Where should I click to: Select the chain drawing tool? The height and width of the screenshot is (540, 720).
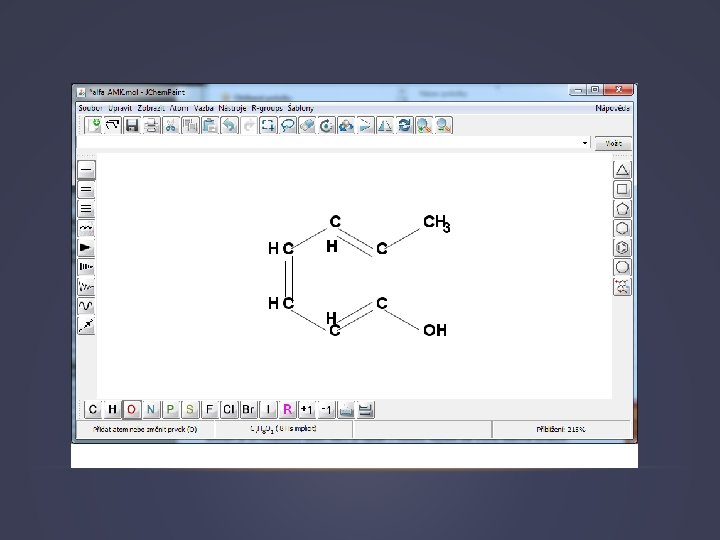coord(86,287)
